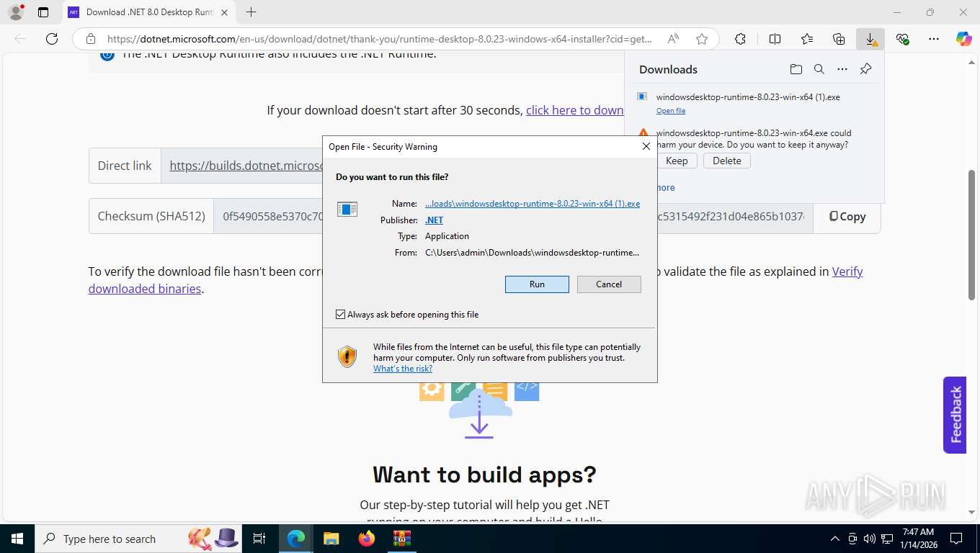Open Browser essentials icon
Viewport: 980px width, 553px height.
pos(902,39)
